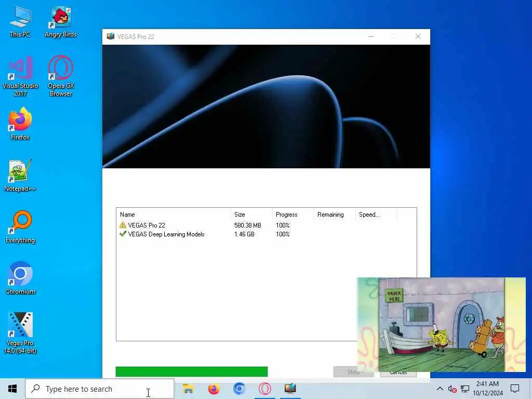
Task: Select the Opera GX Browser desktop shortcut
Action: pos(61,76)
